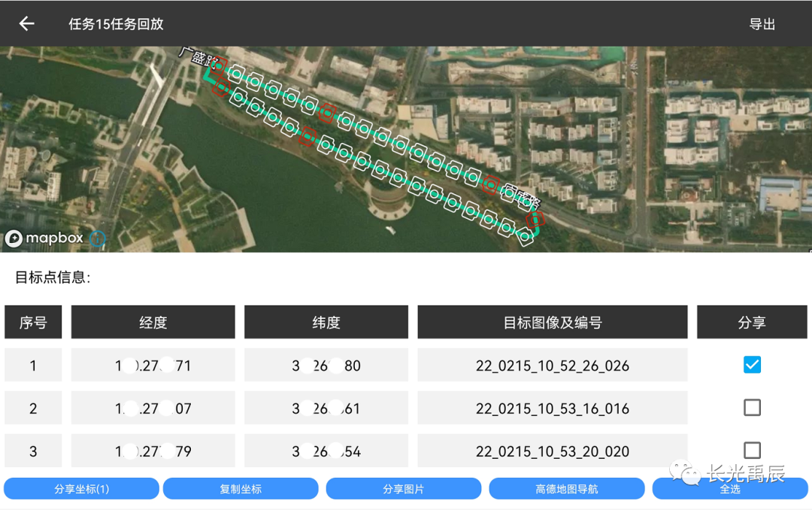Select image entry 22_0215_10_53_20_020
Viewport: 812px width, 510px height.
click(x=553, y=452)
